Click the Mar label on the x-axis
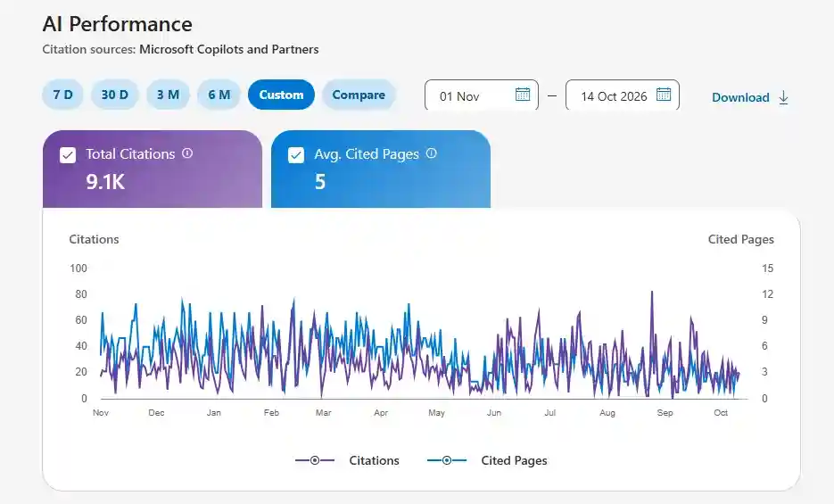Image resolution: width=834 pixels, height=504 pixels. click(324, 412)
